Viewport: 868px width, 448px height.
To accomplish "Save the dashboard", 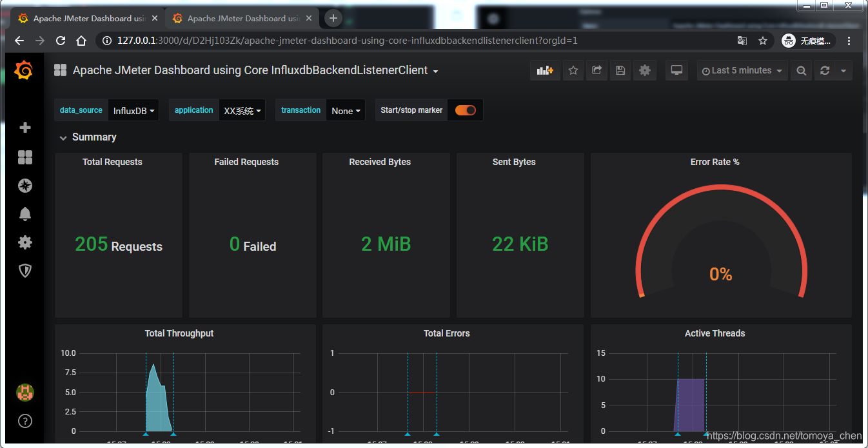I will 620,70.
